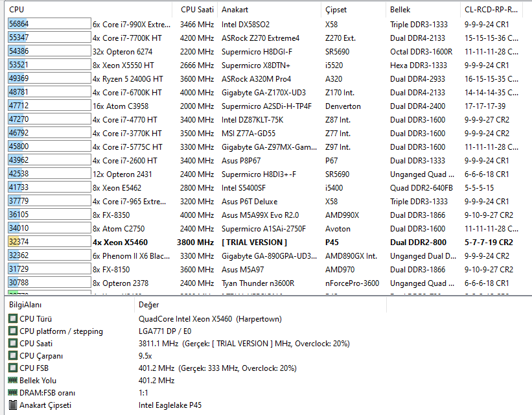The image size is (532, 415).
Task: Select the 4x Core i7-965 Extre... row
Action: [x=266, y=202]
